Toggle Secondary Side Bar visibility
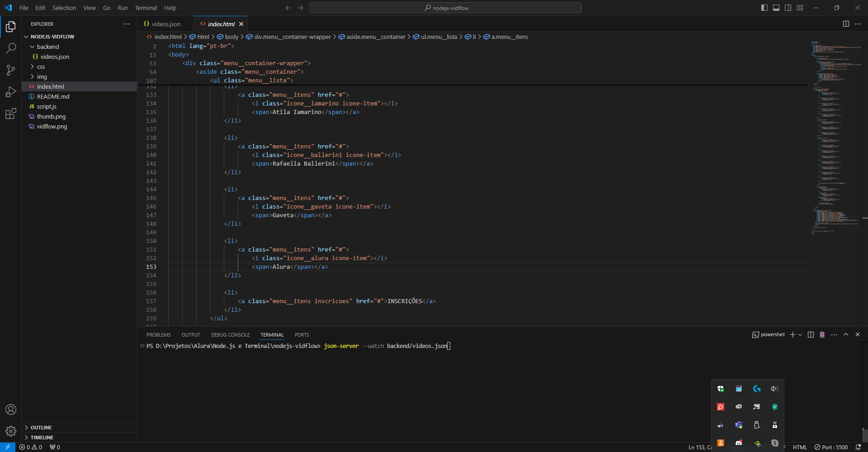 [788, 8]
